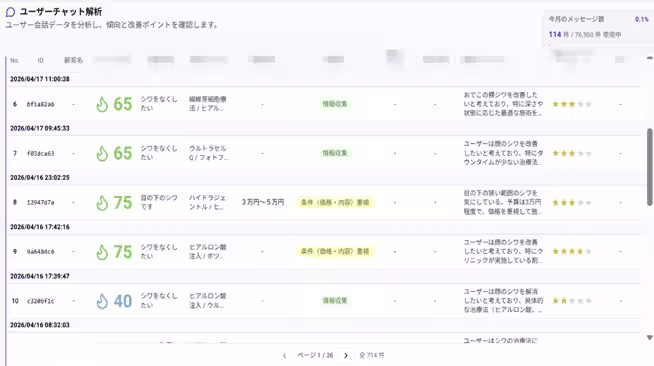Screen dimensions: 654x366
Task: Click the ヒアルロン酸注入 cell in row c320bf1c
Action: [207, 301]
